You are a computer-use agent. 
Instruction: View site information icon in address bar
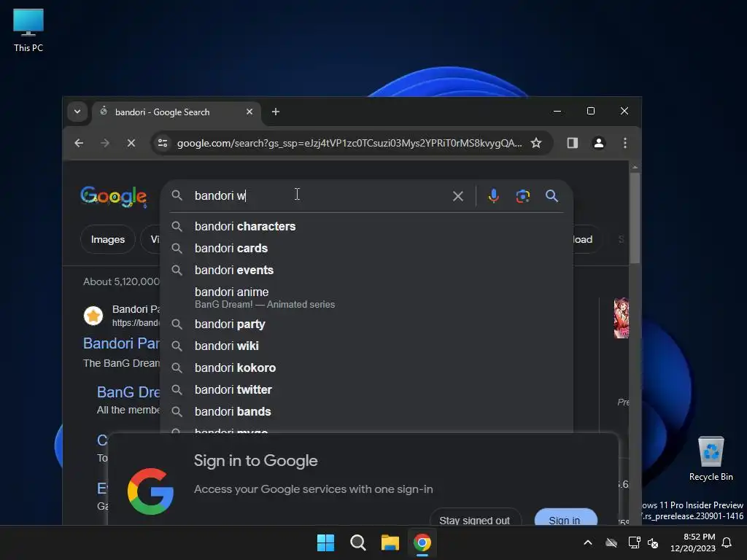(163, 143)
